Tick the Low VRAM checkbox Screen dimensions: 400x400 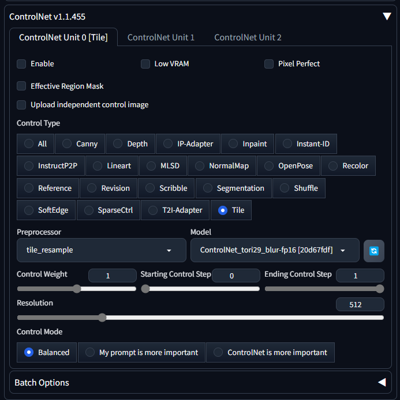tap(145, 64)
